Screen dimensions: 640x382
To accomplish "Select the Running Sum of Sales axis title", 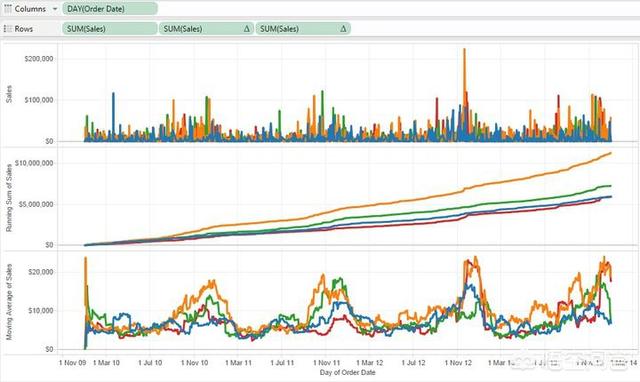I will (x=9, y=198).
